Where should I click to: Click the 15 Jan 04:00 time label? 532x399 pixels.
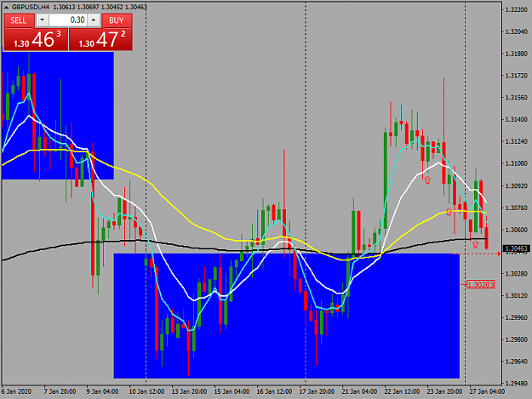[232, 391]
